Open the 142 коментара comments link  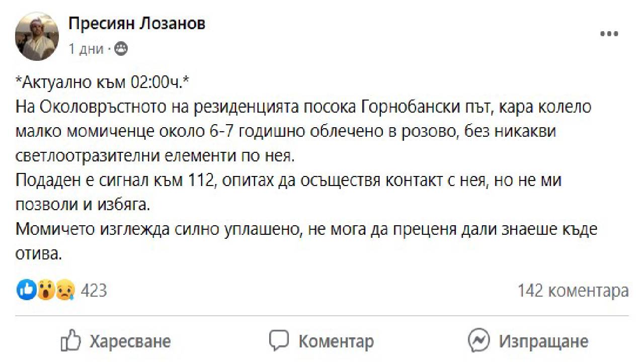(573, 290)
